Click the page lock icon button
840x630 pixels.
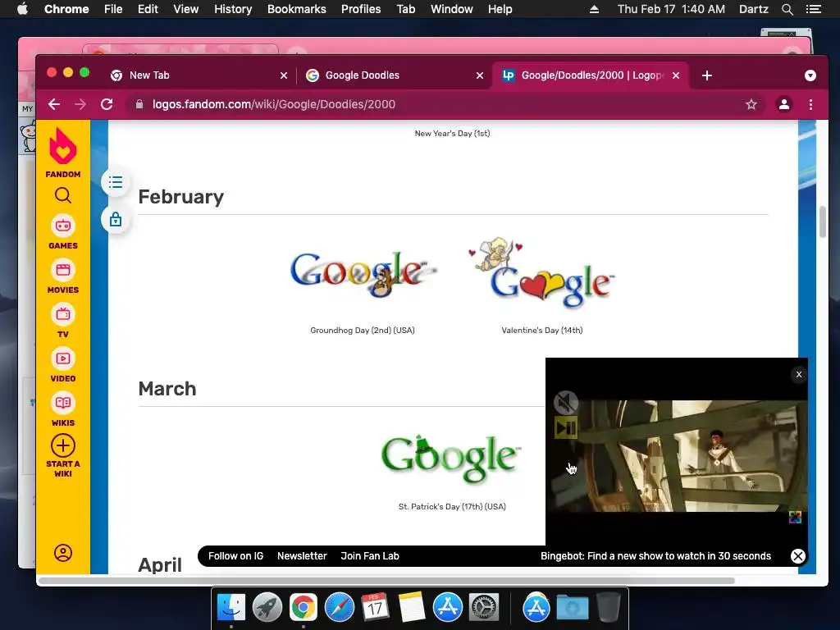click(115, 220)
